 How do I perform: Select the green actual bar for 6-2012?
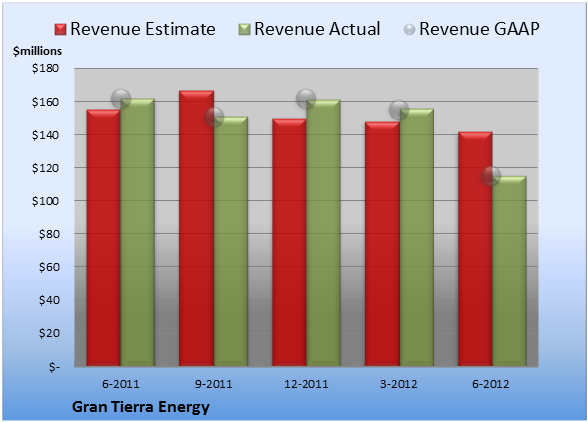point(509,271)
